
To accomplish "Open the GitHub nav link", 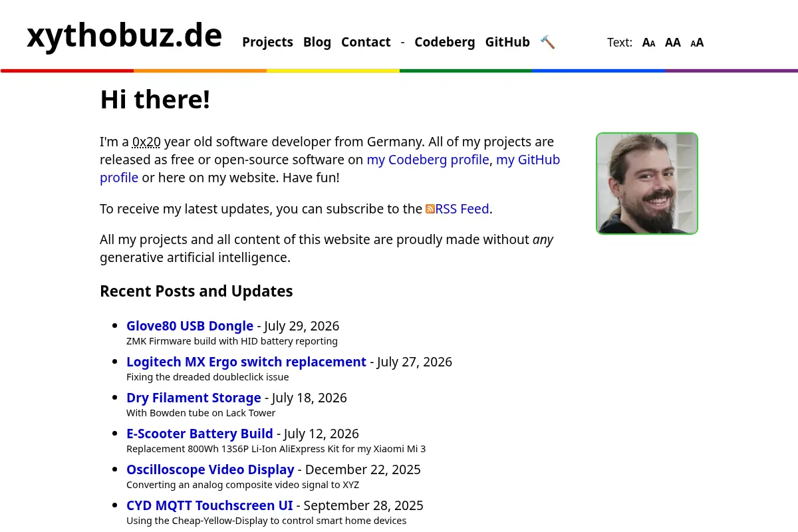I will pyautogui.click(x=507, y=42).
